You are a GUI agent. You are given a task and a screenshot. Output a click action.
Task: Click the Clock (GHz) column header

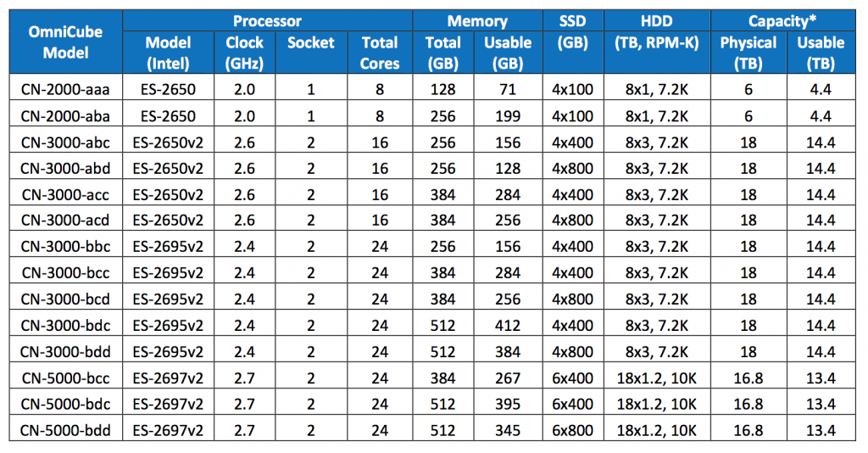pos(245,53)
